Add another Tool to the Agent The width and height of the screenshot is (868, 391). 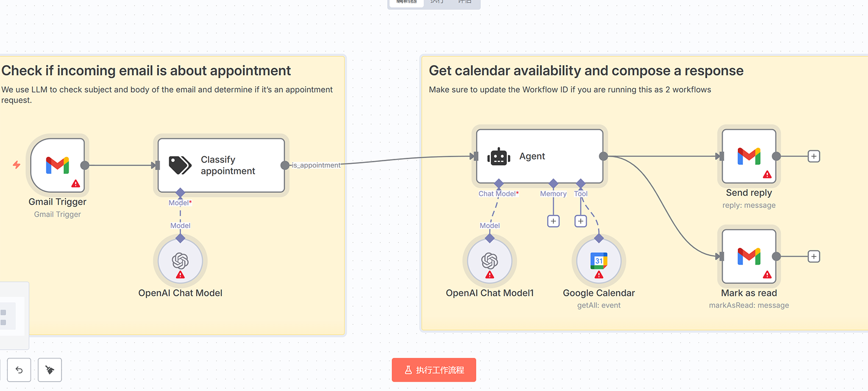581,221
